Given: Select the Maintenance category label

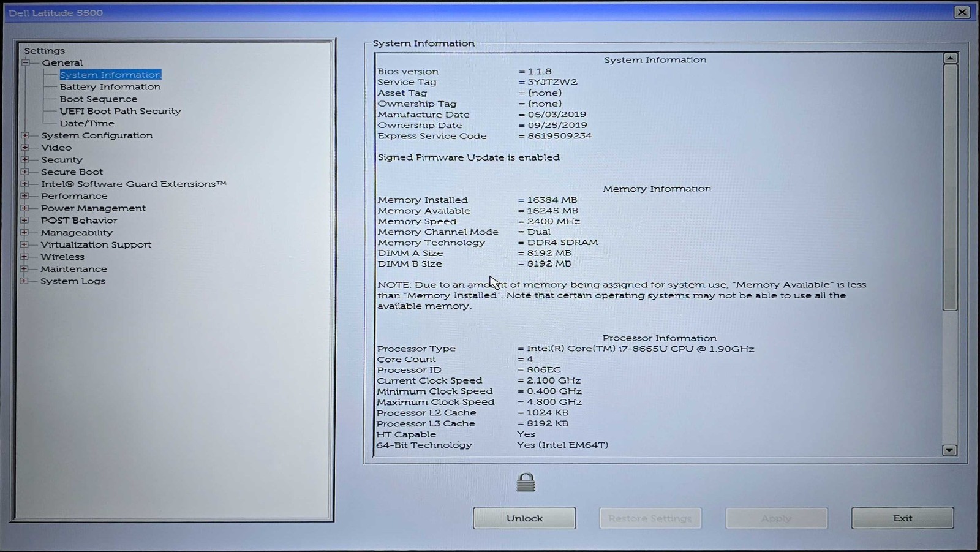Looking at the screenshot, I should point(73,268).
